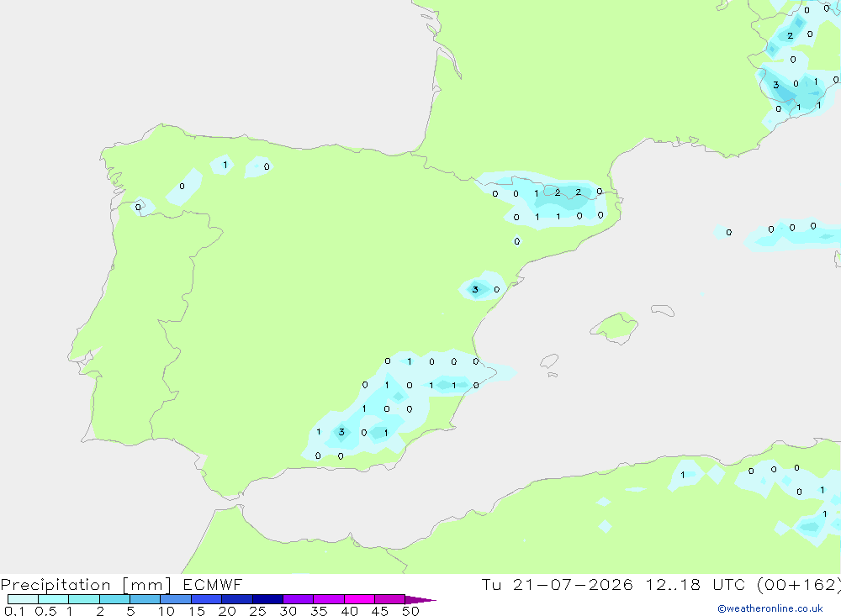Image resolution: width=841 pixels, height=616 pixels.
Task: Click the "Precipitation" title word
Action: point(56,585)
